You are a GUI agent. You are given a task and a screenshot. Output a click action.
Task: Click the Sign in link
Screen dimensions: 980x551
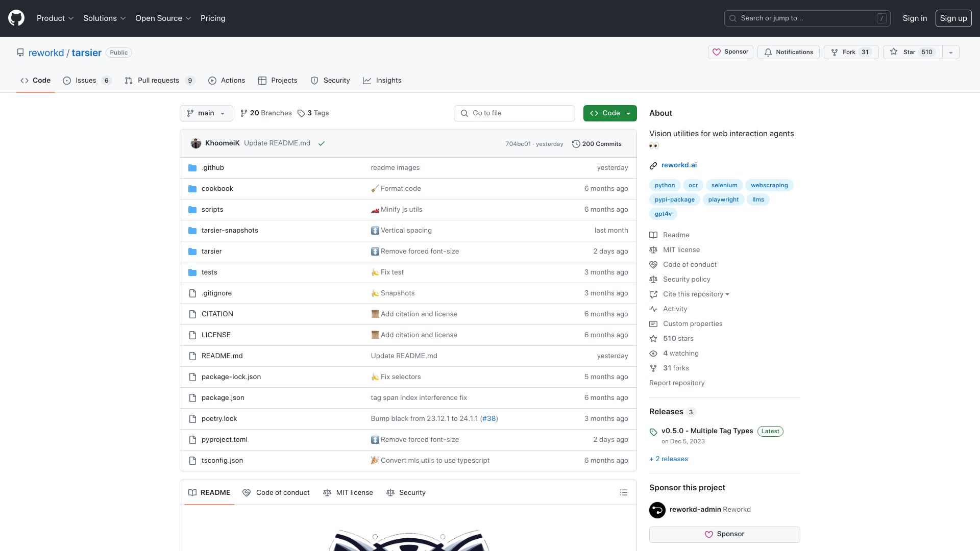(915, 18)
